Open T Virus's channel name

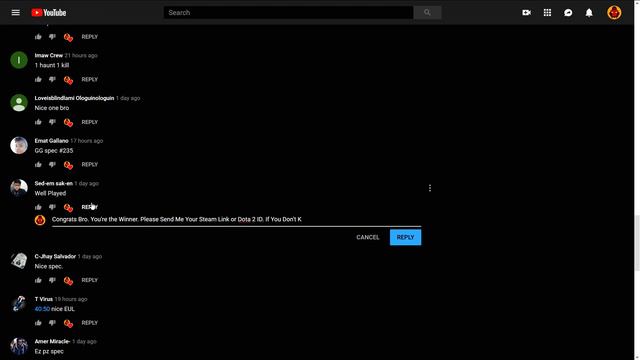click(44, 299)
